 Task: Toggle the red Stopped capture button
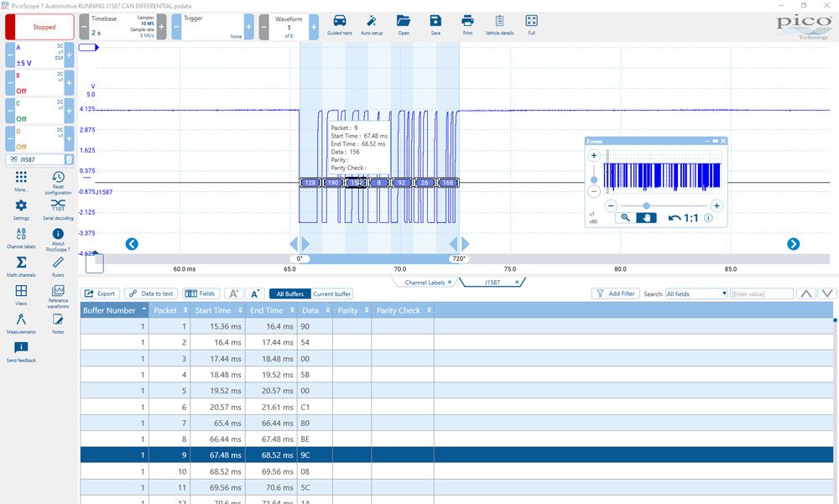pos(39,27)
